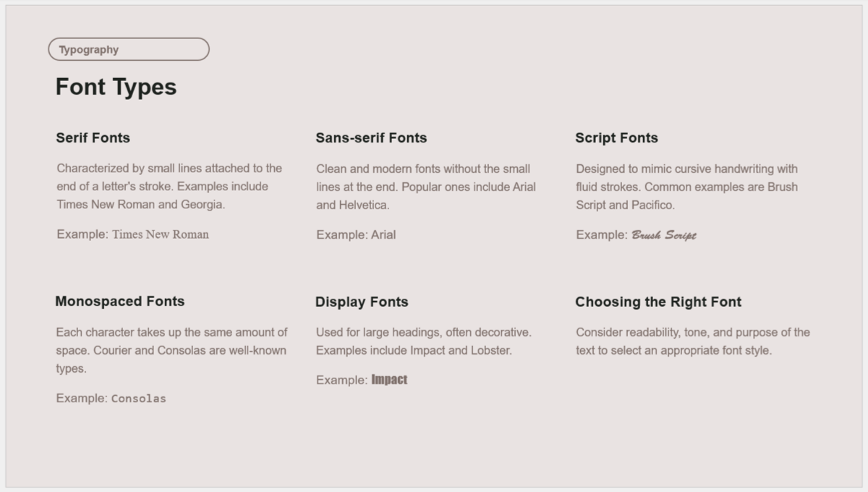Click the word Georgia in serif description
Viewport: 868px width, 492px height.
pyautogui.click(x=203, y=205)
